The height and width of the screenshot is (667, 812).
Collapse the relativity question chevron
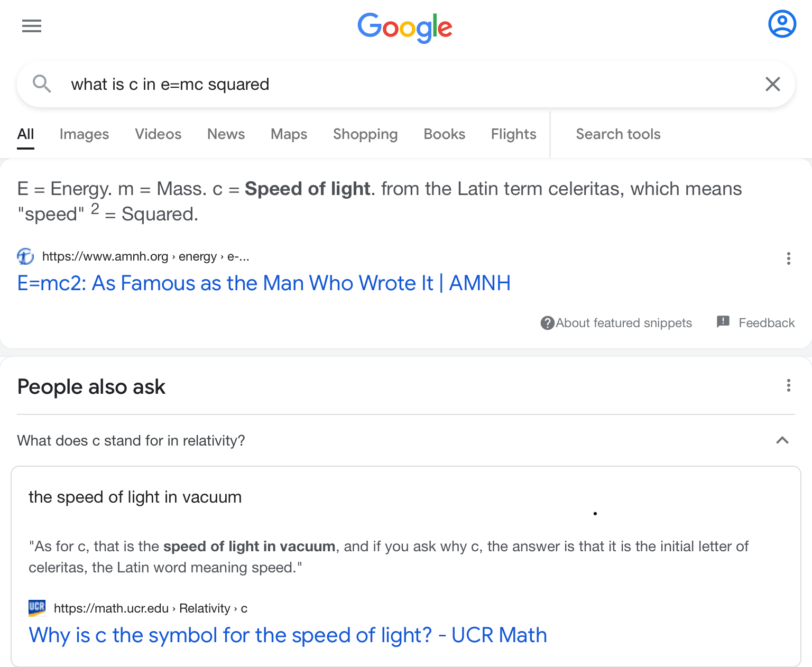tap(782, 440)
